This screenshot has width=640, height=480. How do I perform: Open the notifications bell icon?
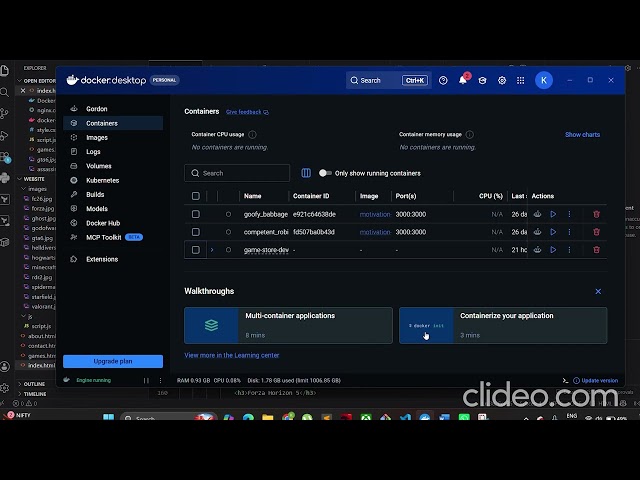click(463, 80)
